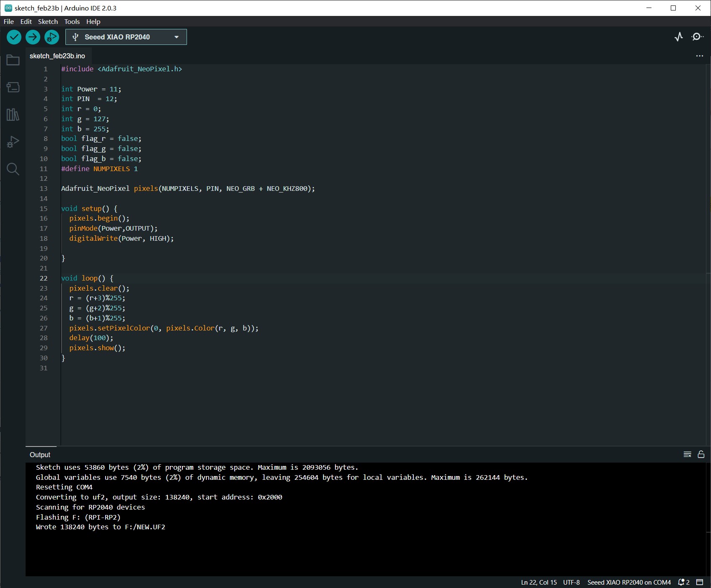This screenshot has height=588, width=711.
Task: Clear the output panel contents
Action: coord(688,454)
